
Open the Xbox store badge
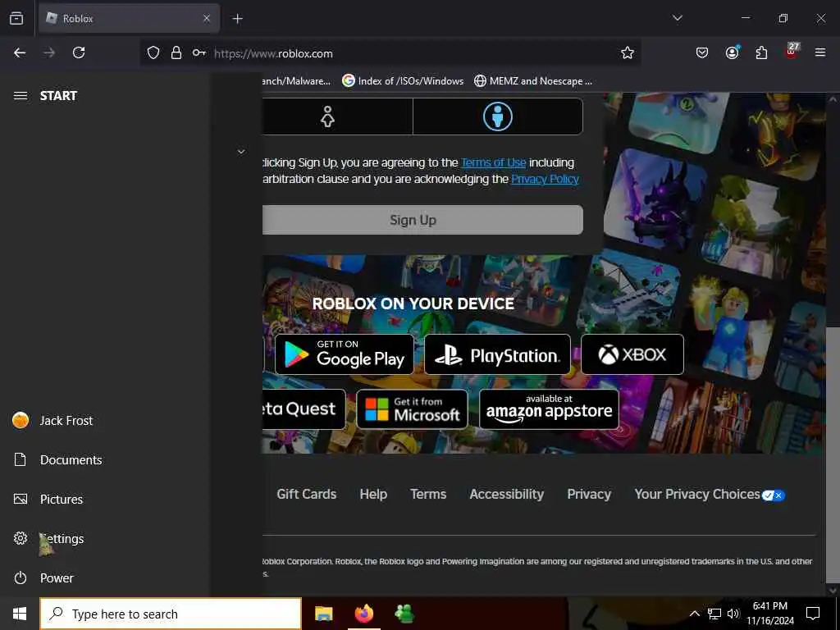point(632,354)
